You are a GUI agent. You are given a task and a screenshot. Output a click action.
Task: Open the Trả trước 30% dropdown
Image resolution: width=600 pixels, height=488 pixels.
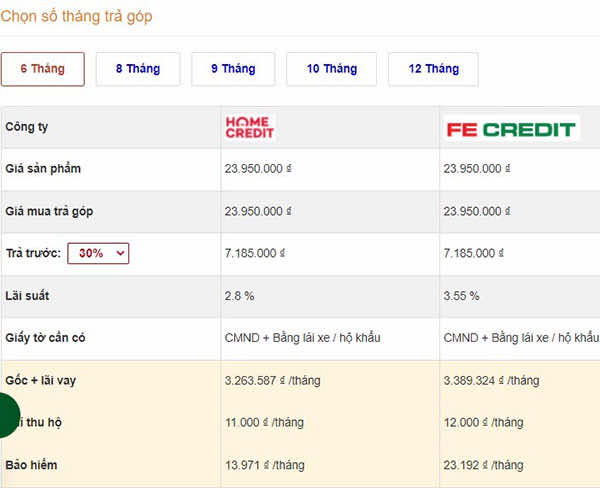click(98, 253)
